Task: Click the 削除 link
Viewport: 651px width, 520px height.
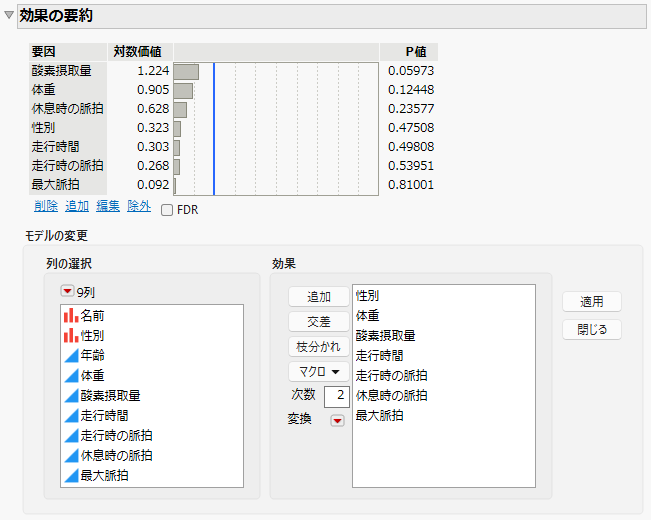Action: point(46,206)
